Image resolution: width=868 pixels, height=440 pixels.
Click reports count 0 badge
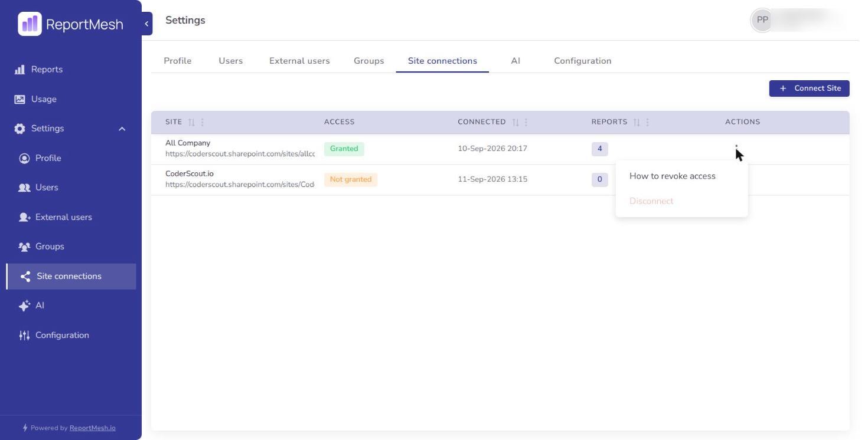(599, 179)
